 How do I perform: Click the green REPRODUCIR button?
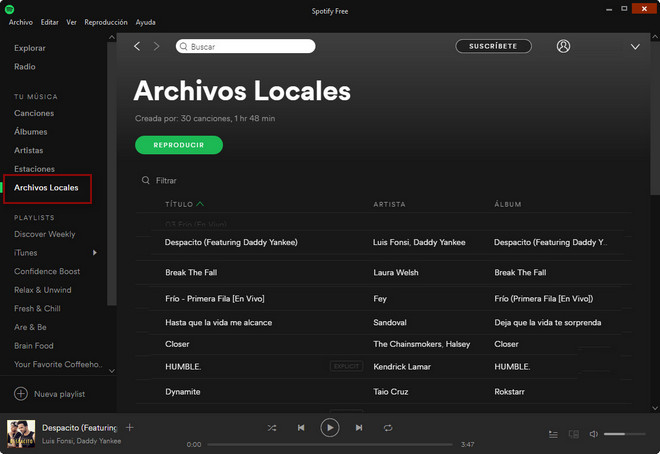[x=179, y=145]
